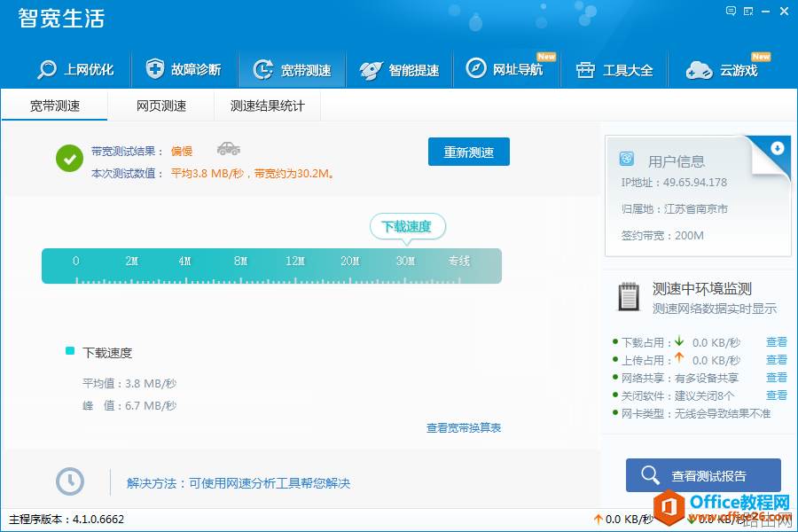798x532 pixels.
Task: Open the 故障诊断 section
Action: pos(184,69)
